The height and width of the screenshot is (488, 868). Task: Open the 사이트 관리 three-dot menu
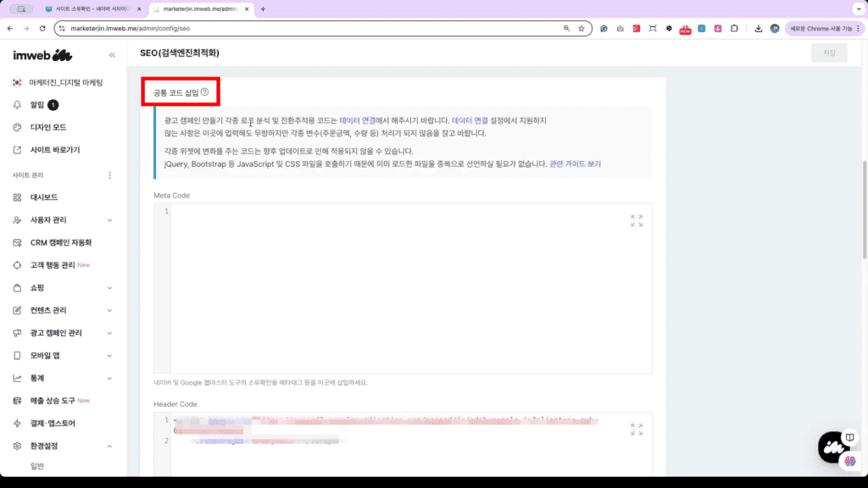(109, 174)
